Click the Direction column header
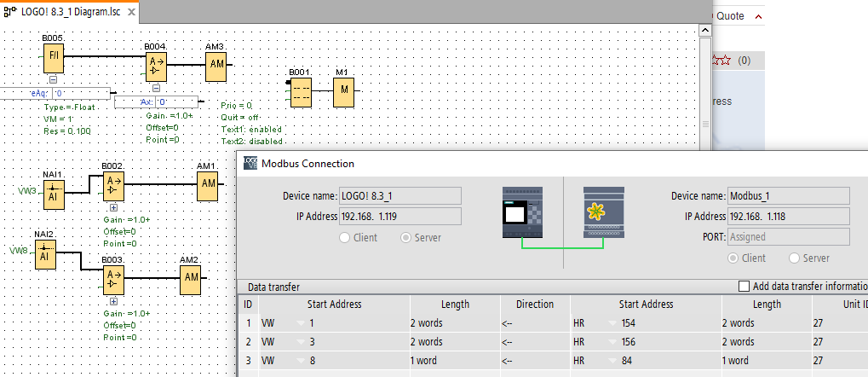 pyautogui.click(x=534, y=304)
